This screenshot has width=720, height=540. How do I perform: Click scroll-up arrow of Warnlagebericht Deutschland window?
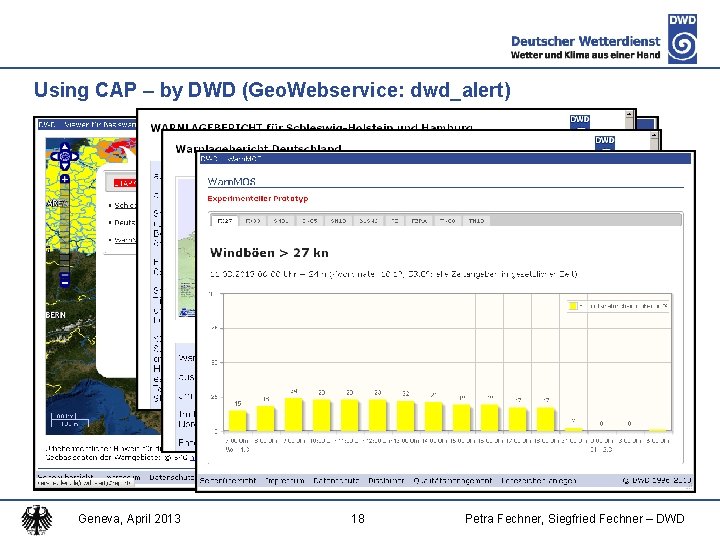pos(654,135)
